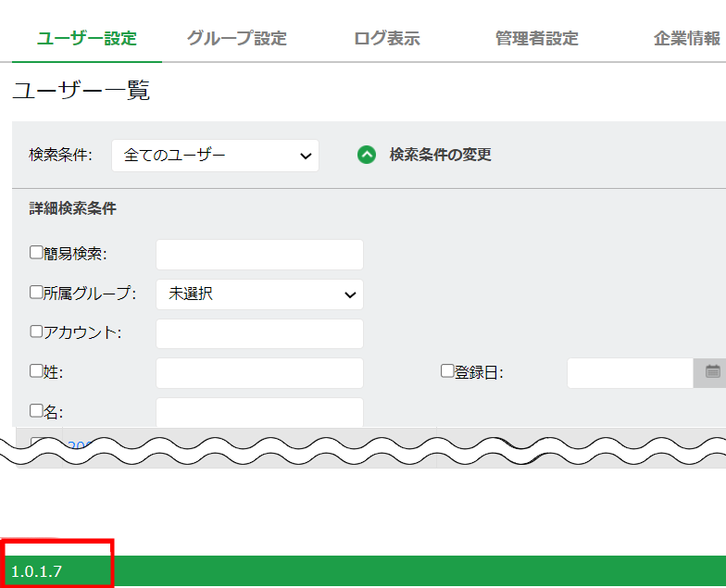Open the ユーザー設定 tab
The height and width of the screenshot is (588, 726).
tap(87, 39)
